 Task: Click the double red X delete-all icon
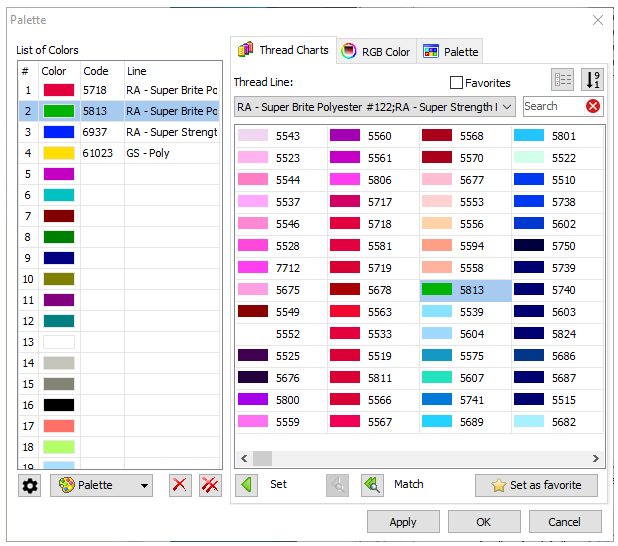click(210, 486)
